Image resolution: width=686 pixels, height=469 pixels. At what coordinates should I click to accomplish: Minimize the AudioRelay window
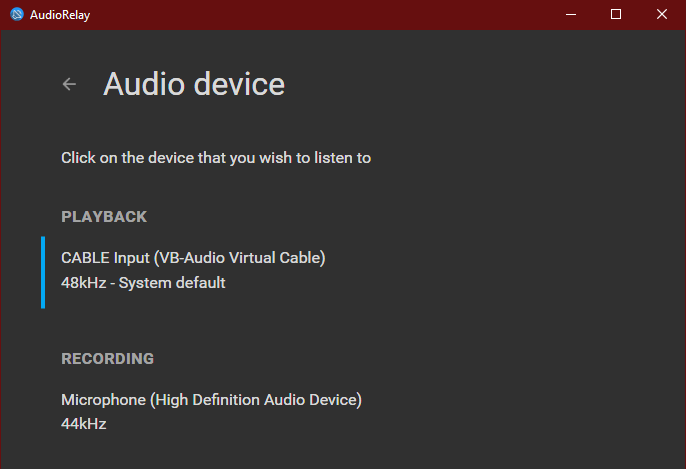[570, 14]
